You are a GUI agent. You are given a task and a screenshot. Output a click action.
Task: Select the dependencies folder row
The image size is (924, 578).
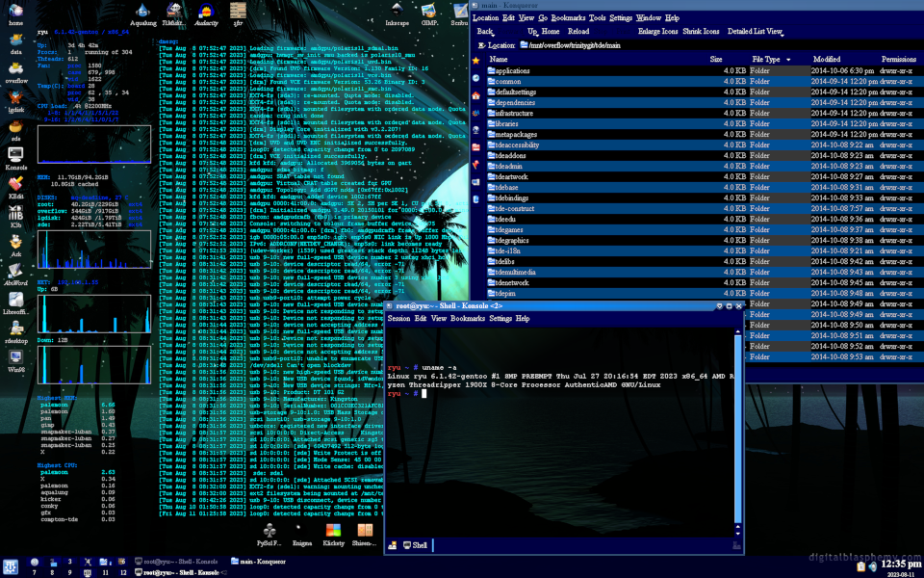705,103
